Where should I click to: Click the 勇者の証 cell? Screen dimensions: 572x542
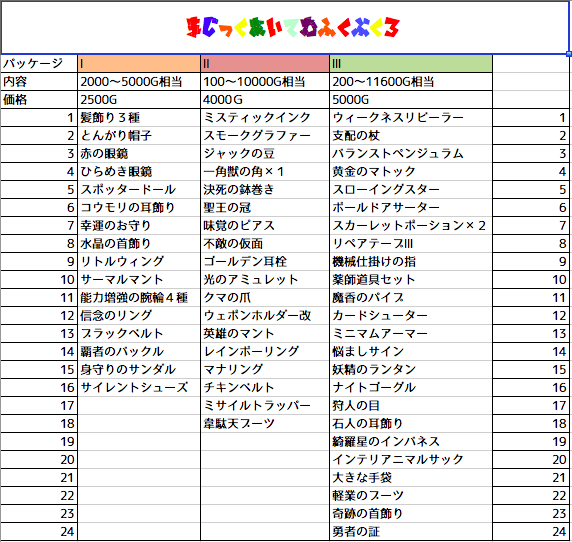[x=411, y=531]
